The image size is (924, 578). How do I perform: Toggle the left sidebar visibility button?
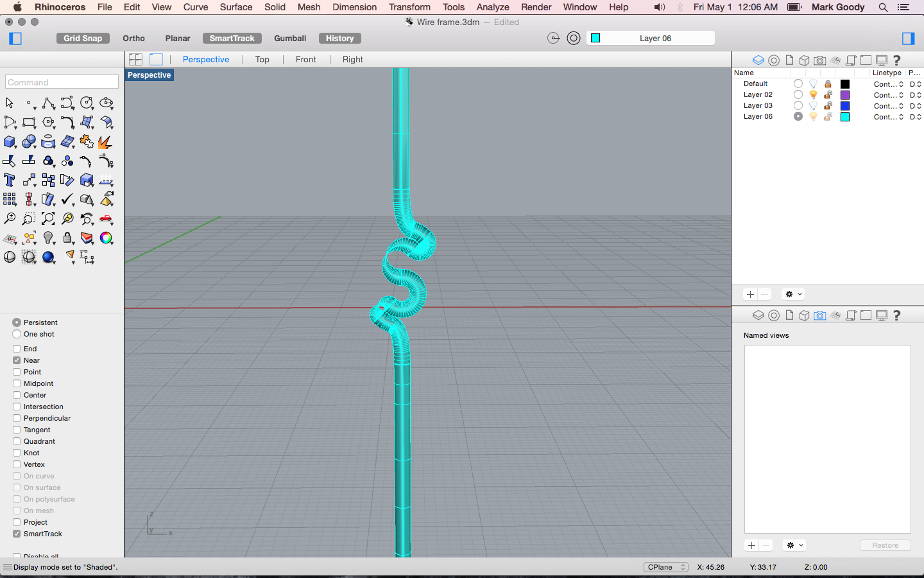pos(15,39)
